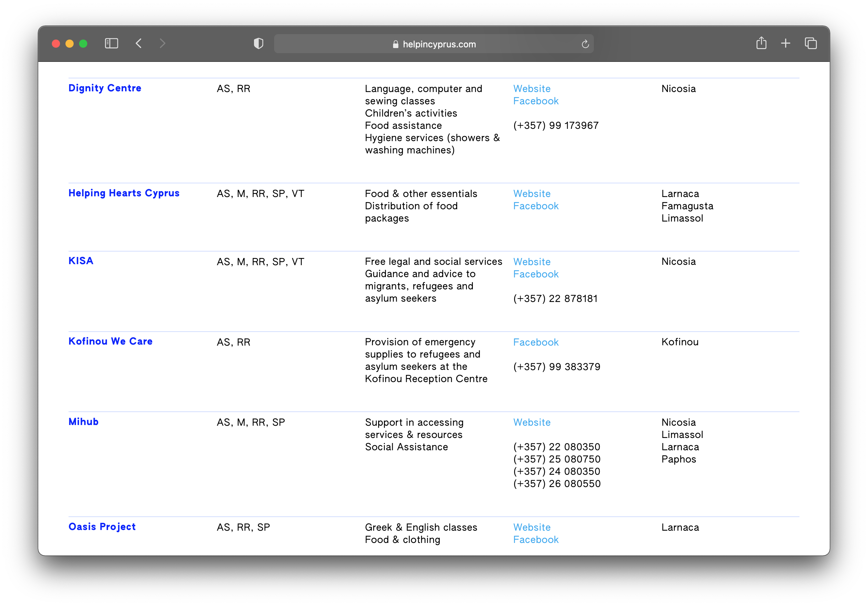Click 'Nicosia' in Dignity Centre row
Image resolution: width=868 pixels, height=606 pixels.
(678, 89)
